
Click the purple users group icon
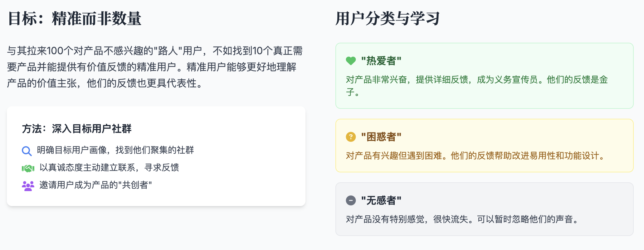[28, 186]
